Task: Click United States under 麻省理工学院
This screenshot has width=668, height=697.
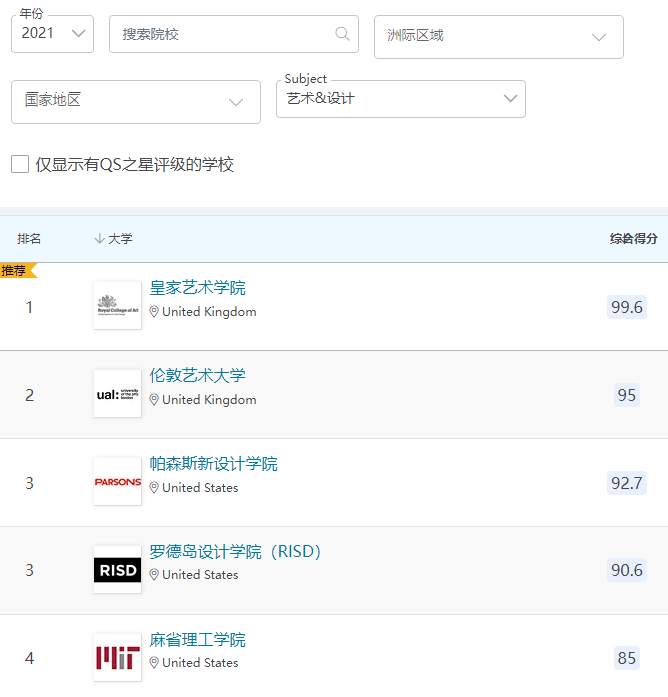Action: tap(200, 663)
